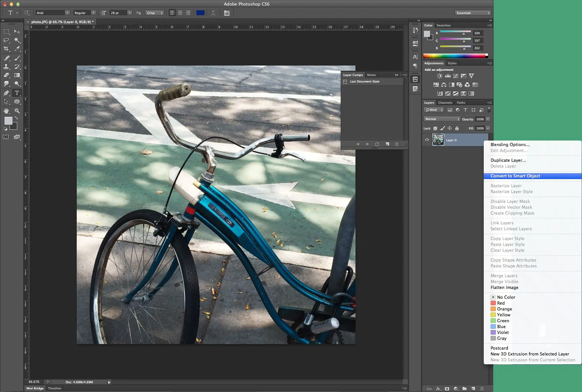Open the History panel icon
Screen dimensions: 582x392
(415, 30)
